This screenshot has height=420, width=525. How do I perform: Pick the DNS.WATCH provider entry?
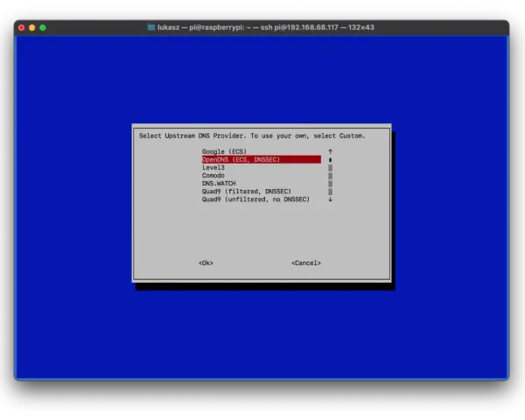(x=219, y=183)
